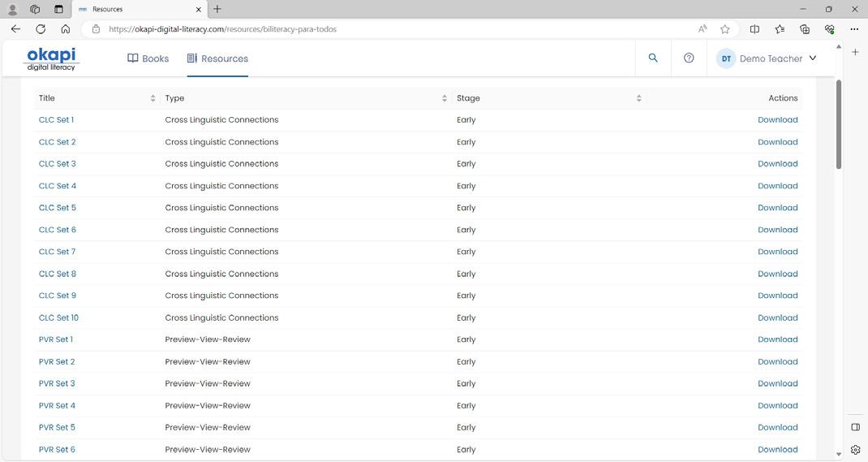Select the Resources navigation tab
Viewport: 868px width, 462px height.
point(217,58)
